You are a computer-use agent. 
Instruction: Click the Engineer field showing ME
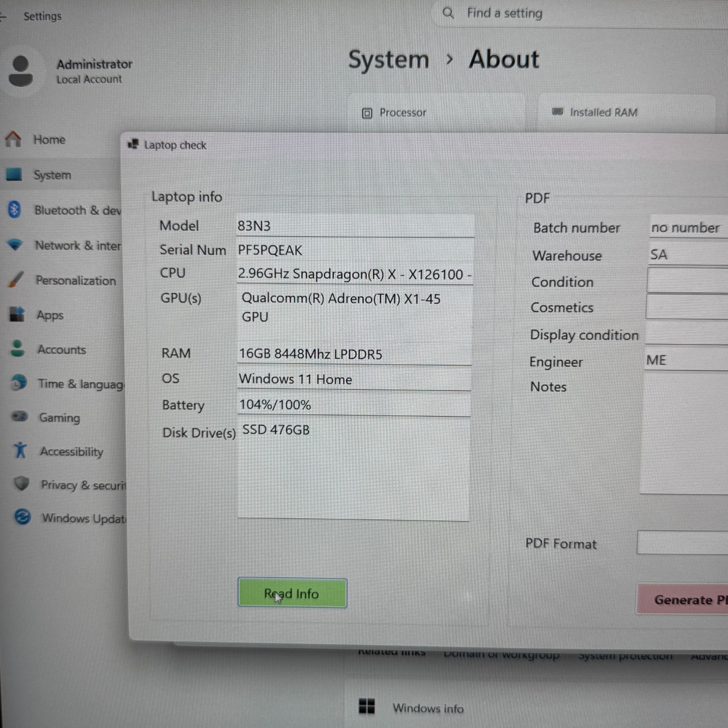[x=686, y=360]
